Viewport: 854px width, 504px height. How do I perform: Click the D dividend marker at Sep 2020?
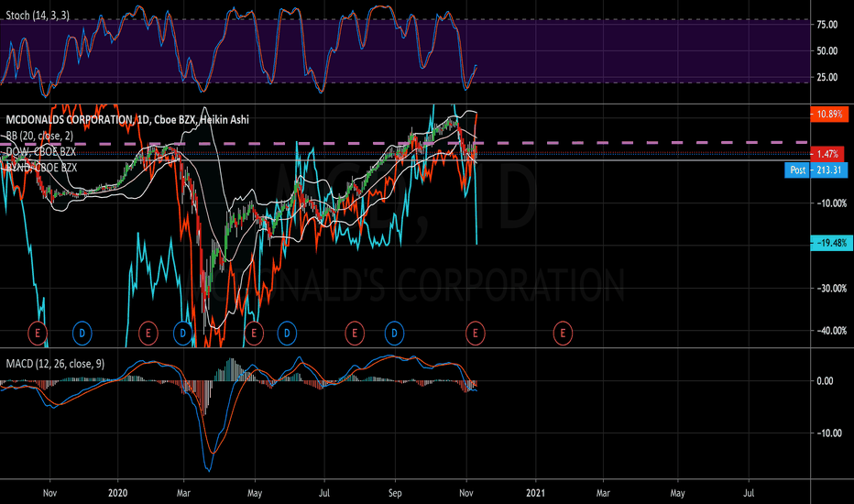point(394,333)
